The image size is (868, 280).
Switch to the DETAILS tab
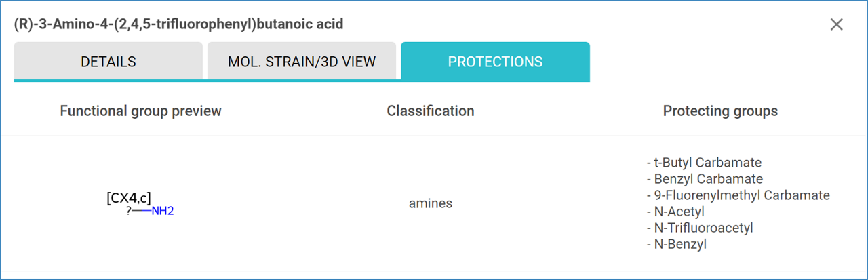(108, 61)
